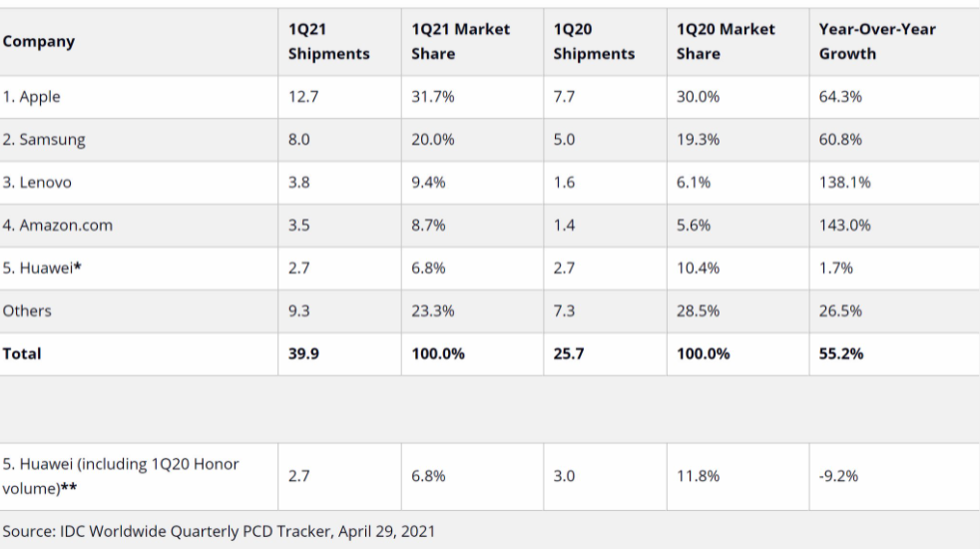Select Huawei including 1Q20 Honor volume cell
This screenshot has width=980, height=549.
[120, 476]
